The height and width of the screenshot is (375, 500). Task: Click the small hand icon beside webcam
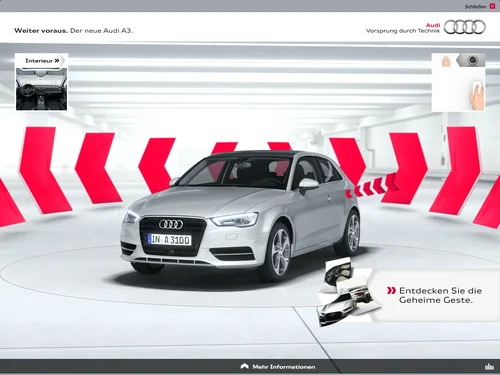click(x=445, y=61)
